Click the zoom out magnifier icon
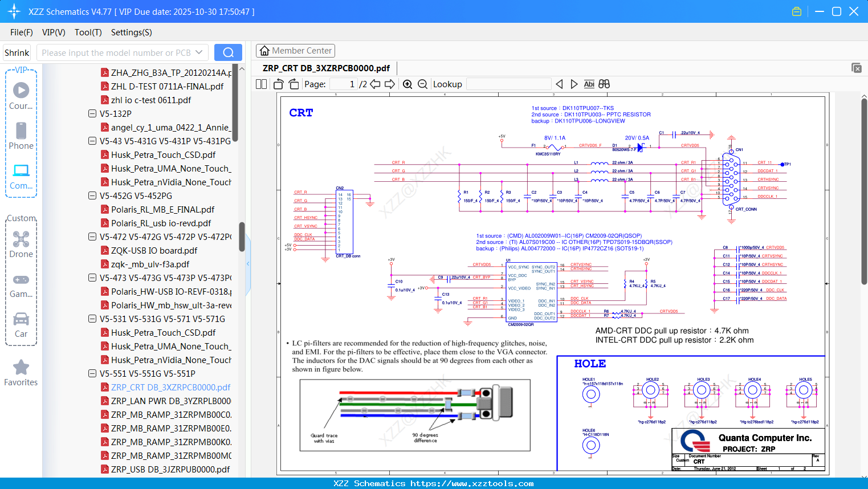Screen dimensions: 868x489 422,84
